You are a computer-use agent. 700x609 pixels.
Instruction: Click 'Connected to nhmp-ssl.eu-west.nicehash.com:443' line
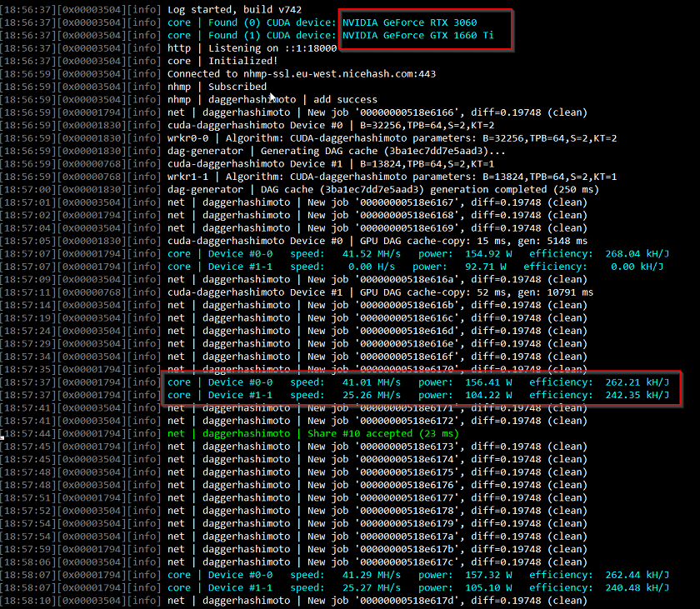point(302,74)
